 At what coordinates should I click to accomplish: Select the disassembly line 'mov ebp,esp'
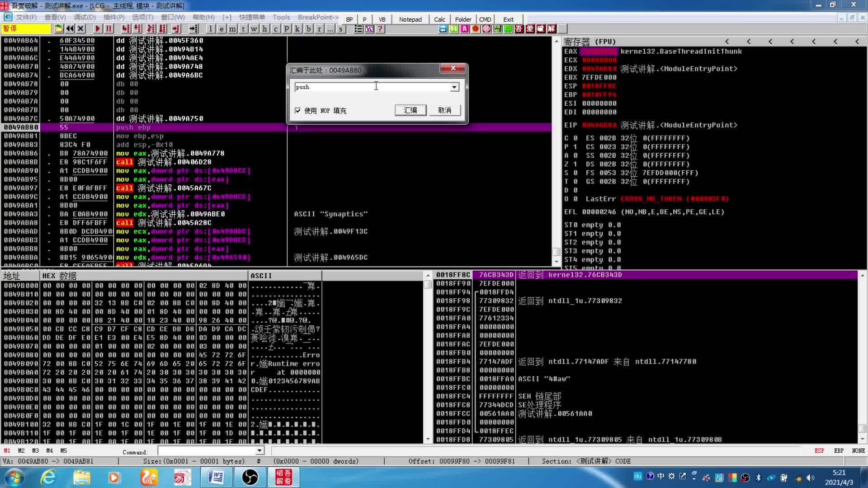click(140, 136)
